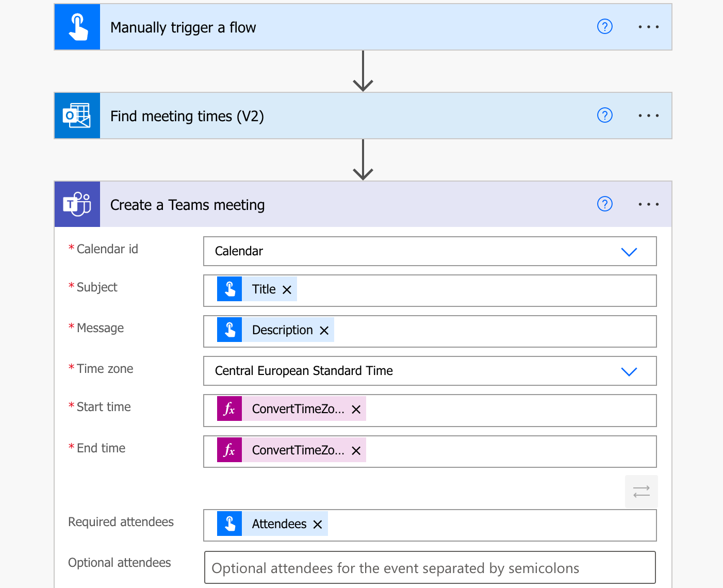This screenshot has width=723, height=588.
Task: Open the Start time ConvertTimeZone expression
Action: point(291,409)
